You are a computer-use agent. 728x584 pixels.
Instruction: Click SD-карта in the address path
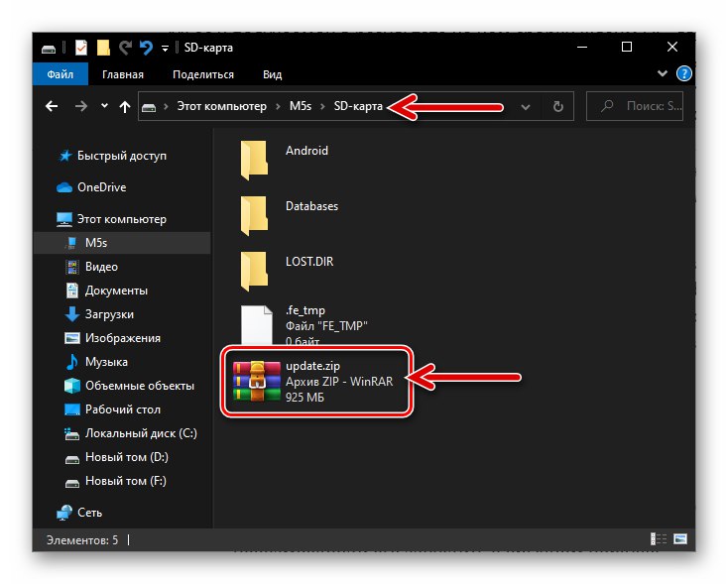[358, 106]
